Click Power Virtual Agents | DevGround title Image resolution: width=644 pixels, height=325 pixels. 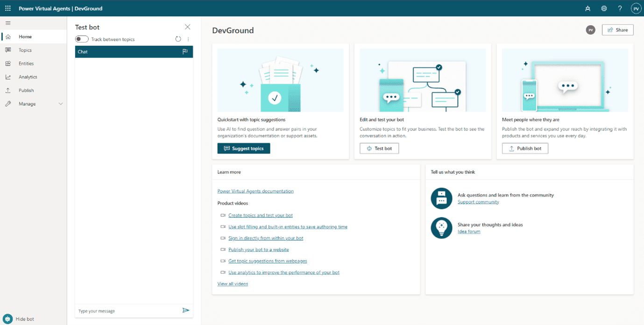pos(60,8)
